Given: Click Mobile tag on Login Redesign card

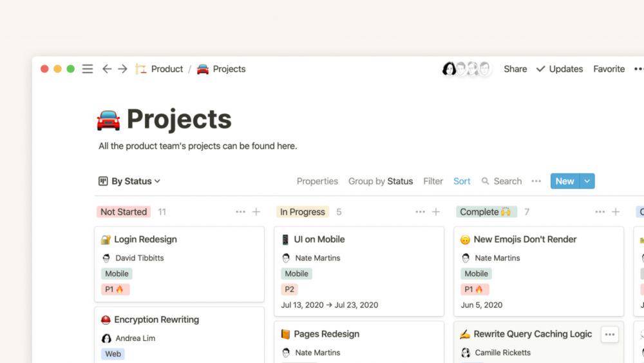Looking at the screenshot, I should click(x=117, y=273).
